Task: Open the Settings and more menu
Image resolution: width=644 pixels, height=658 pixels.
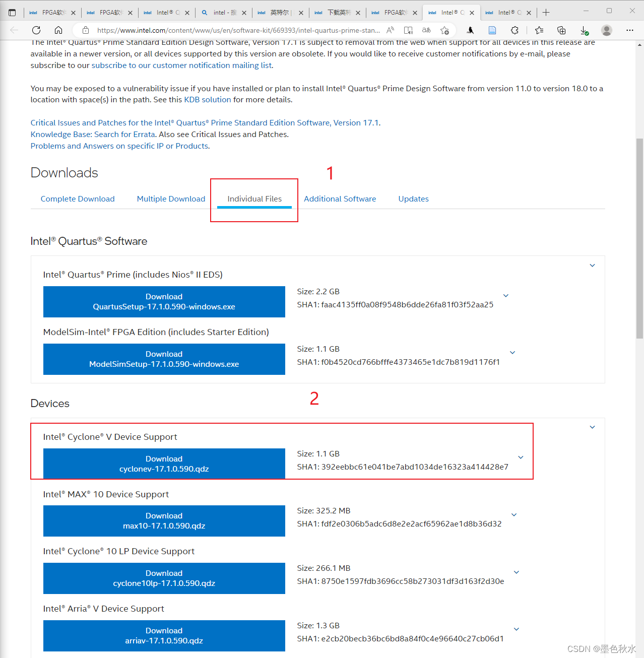Action: [630, 30]
